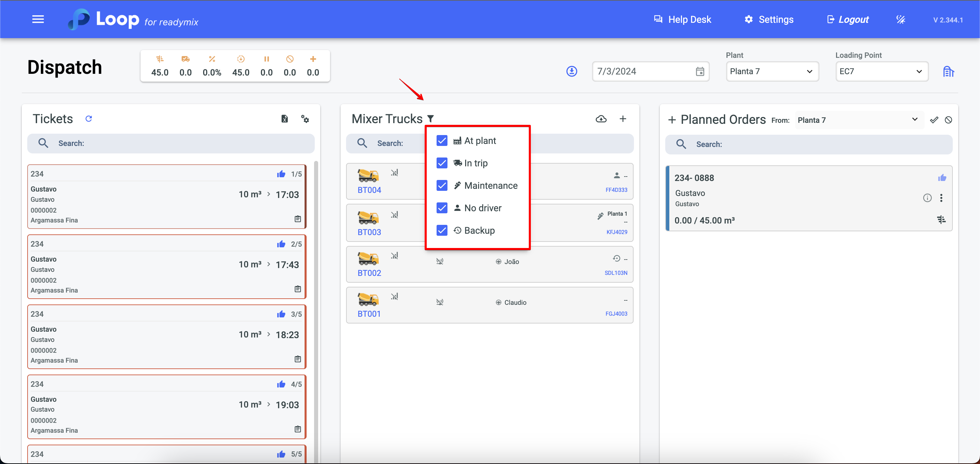Add a new mixer truck with plus icon
This screenshot has width=980, height=464.
coord(623,119)
